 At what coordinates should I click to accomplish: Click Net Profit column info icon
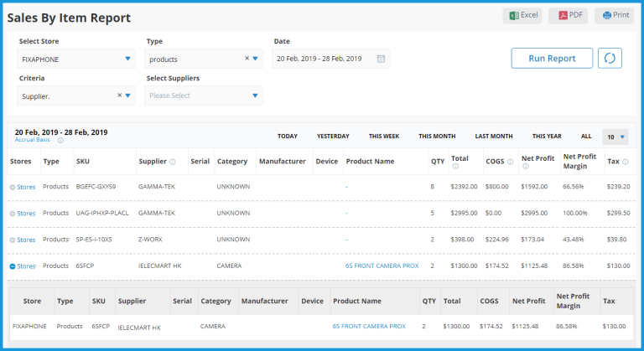pos(526,166)
